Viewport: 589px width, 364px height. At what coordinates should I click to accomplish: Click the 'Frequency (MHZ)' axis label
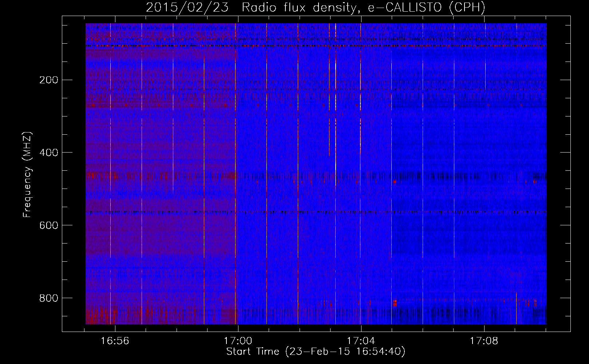27,175
